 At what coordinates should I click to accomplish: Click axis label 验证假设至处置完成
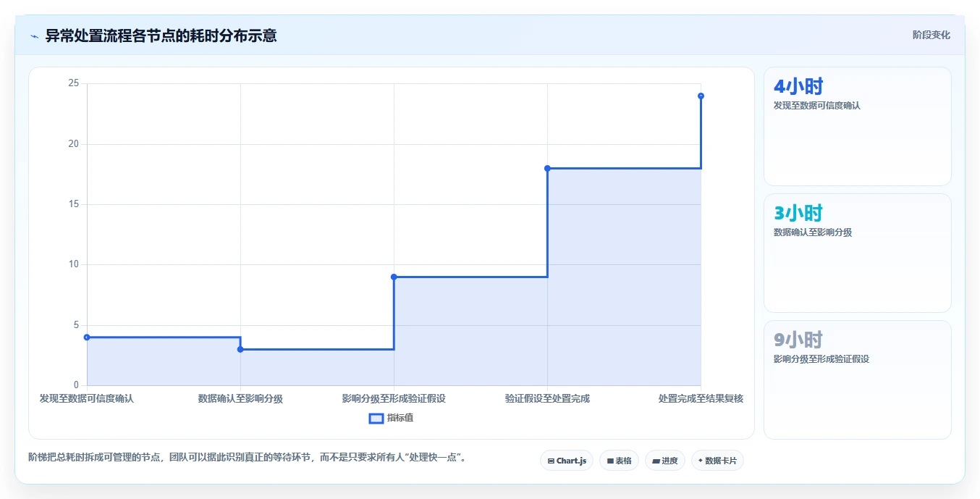[547, 398]
